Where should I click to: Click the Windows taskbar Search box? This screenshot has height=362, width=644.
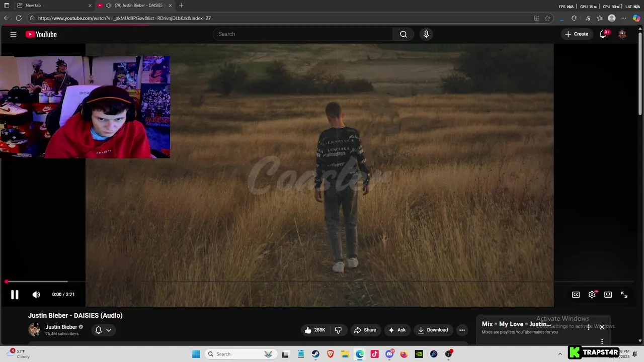tap(242, 354)
